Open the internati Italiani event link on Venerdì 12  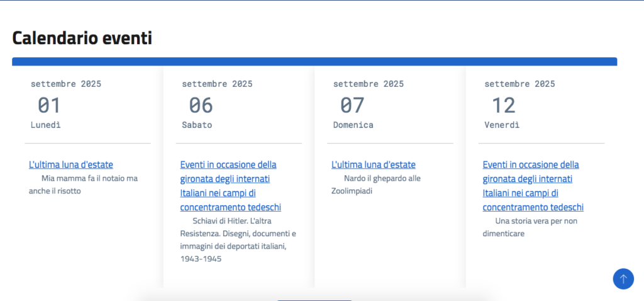[x=533, y=186]
